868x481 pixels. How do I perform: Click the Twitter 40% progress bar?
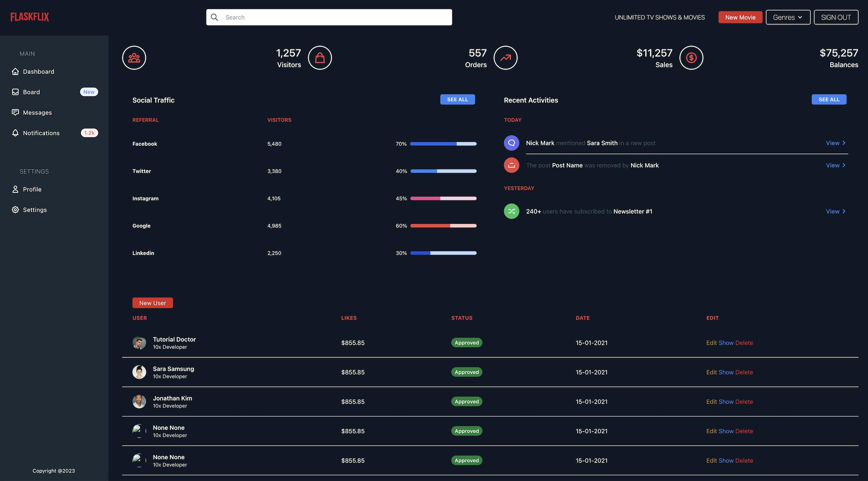pyautogui.click(x=444, y=171)
